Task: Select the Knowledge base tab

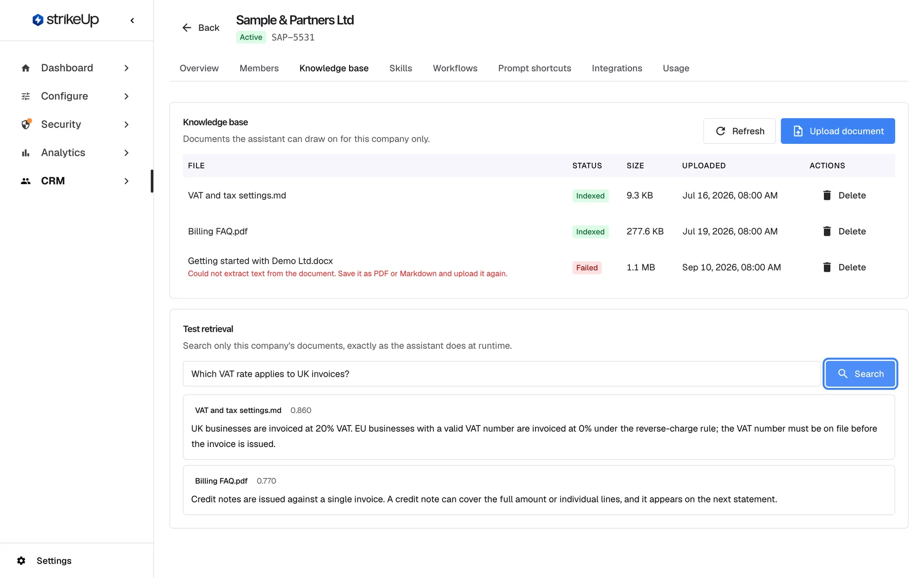Action: 334,68
